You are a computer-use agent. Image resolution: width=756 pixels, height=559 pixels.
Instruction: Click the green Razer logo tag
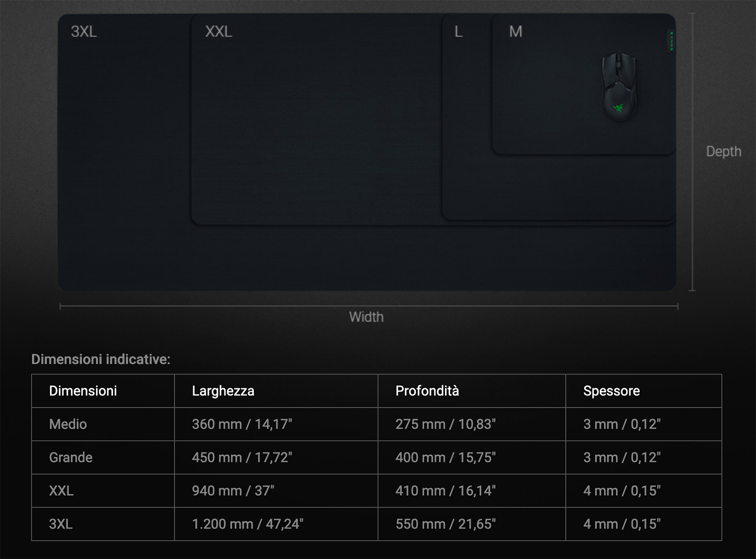(671, 41)
